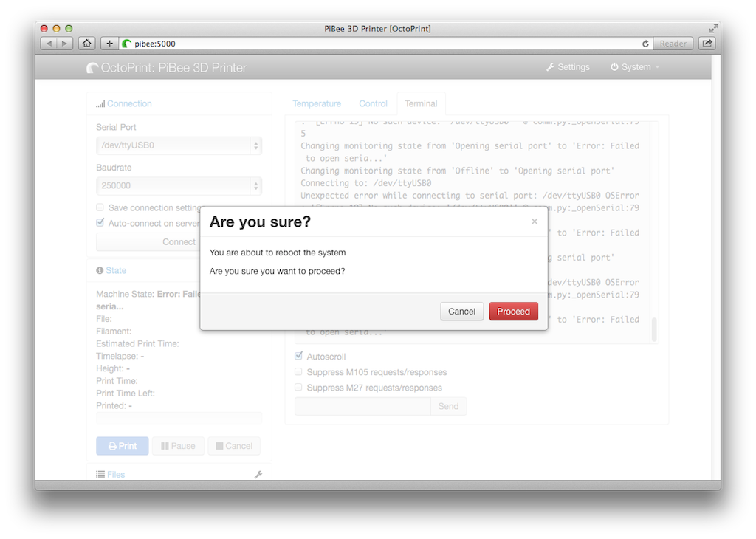Go back with the browser back arrow
This screenshot has height=539, width=756.
pyautogui.click(x=49, y=44)
